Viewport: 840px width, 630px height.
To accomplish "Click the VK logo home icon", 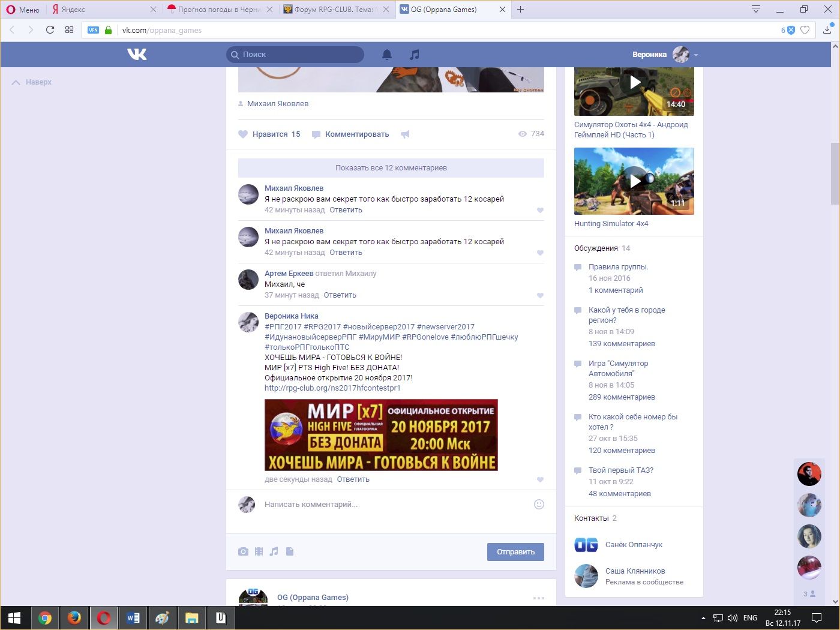I will click(137, 55).
